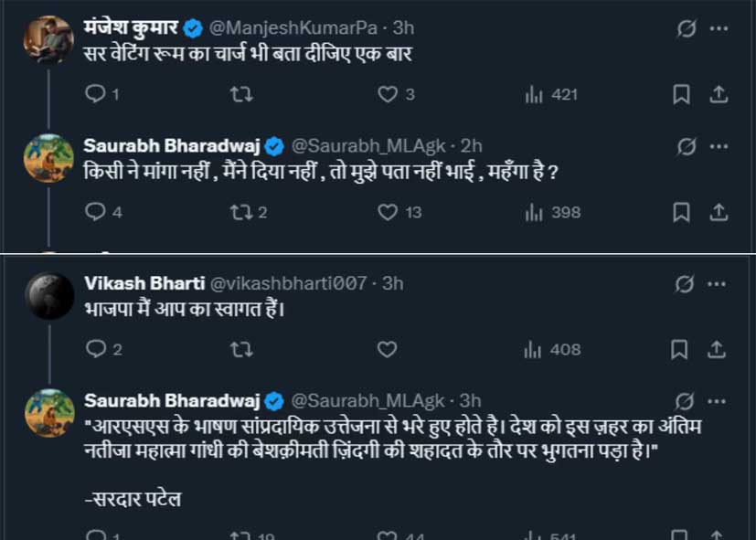The height and width of the screenshot is (540, 756).
Task: Bookmark Vikash Bharti's tweet
Action: [x=681, y=349]
